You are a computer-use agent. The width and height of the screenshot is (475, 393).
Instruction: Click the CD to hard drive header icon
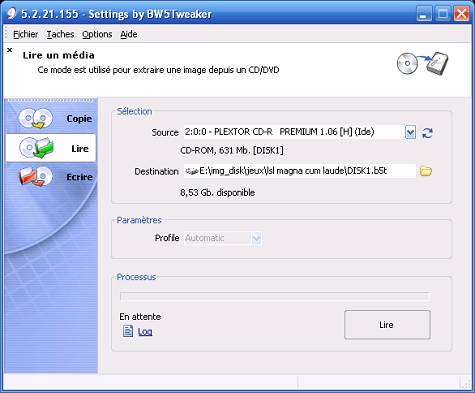(x=422, y=63)
